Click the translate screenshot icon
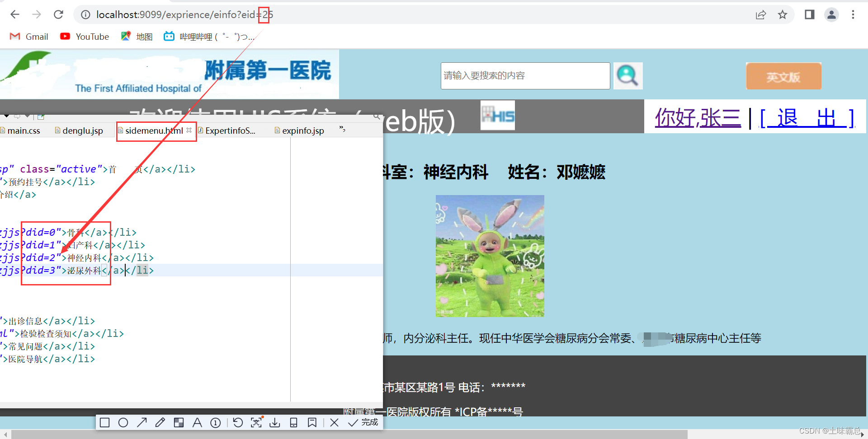 256,423
